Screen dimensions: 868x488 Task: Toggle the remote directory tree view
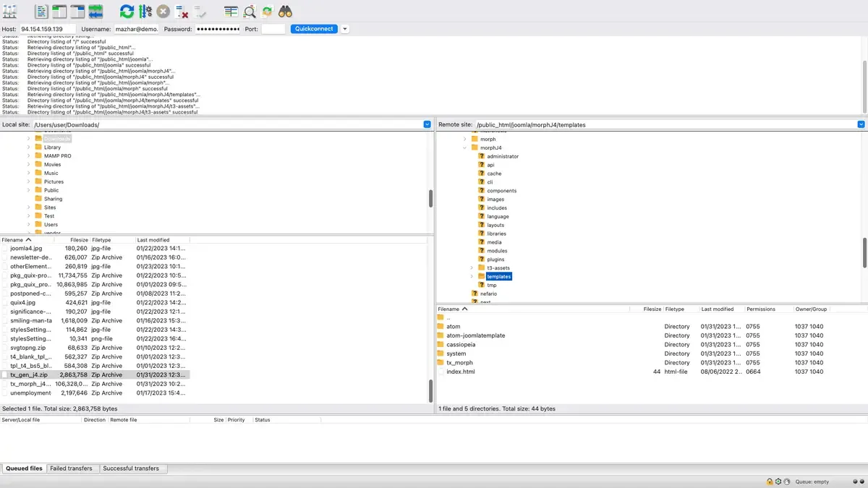pos(77,12)
